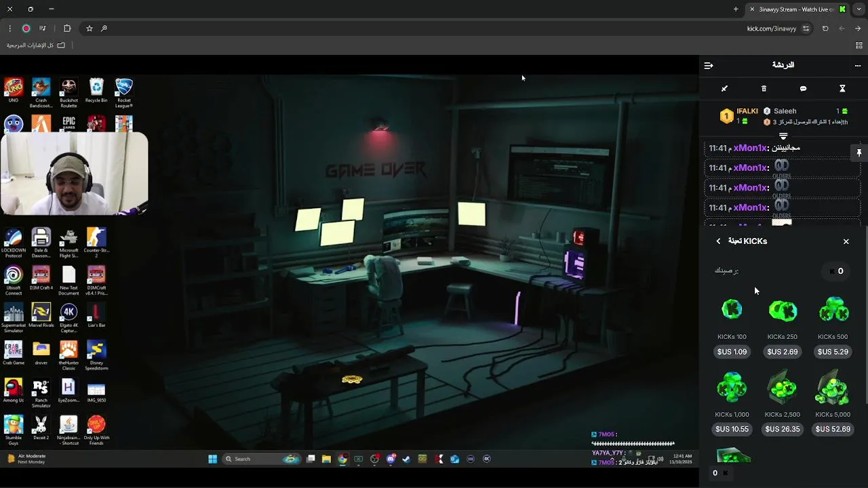Open LOCKDOWN Protocol desktop icon

point(14,243)
